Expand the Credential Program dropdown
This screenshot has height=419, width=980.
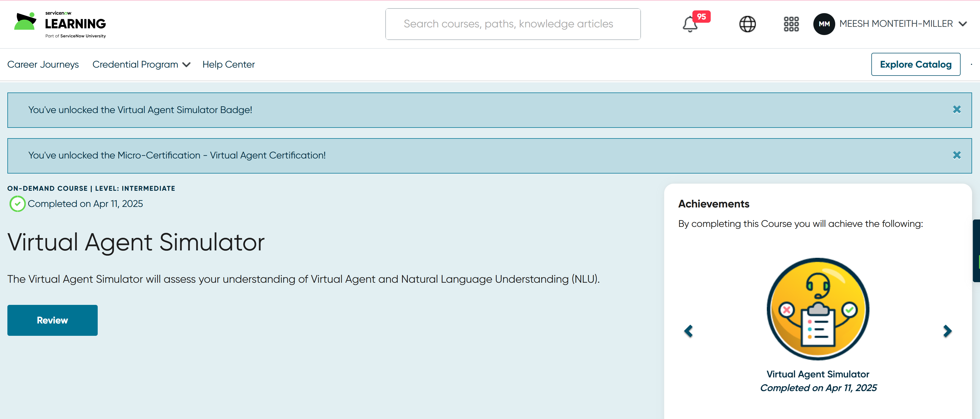(141, 64)
